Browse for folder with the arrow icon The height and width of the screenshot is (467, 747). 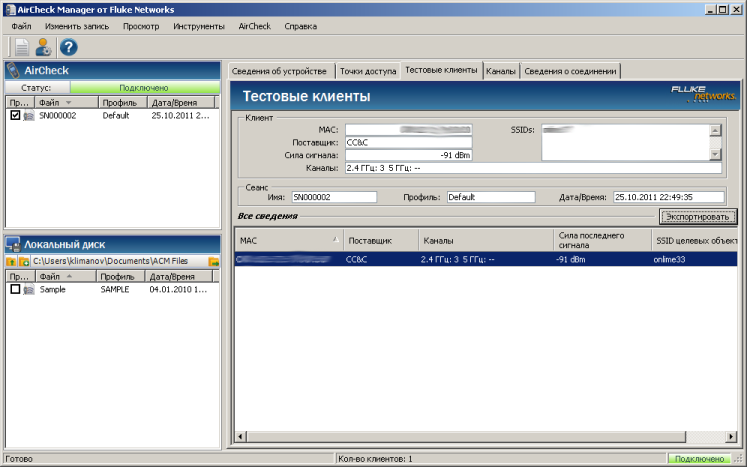coord(213,261)
